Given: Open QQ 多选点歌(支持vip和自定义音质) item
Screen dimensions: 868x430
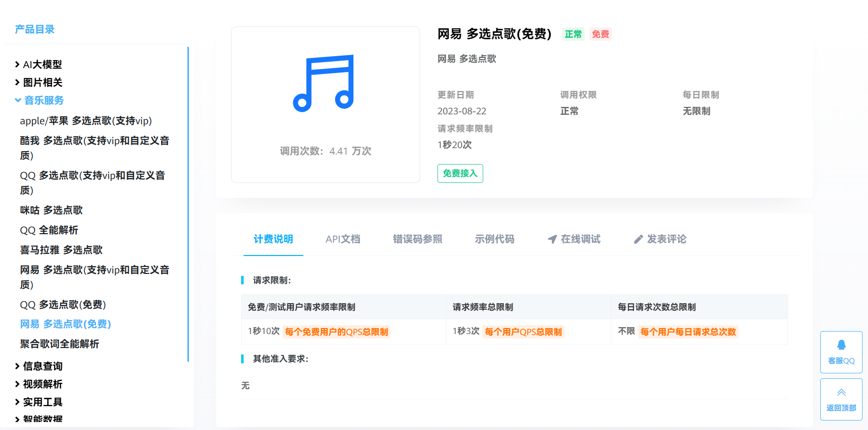Looking at the screenshot, I should (x=92, y=183).
